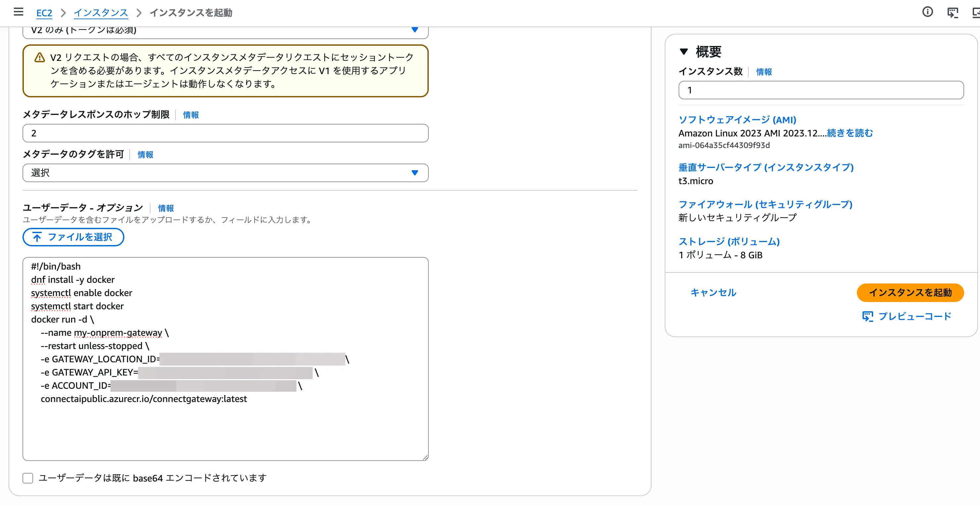Click the '新しいセキュリティグループ' text
The height and width of the screenshot is (506, 980).
pyautogui.click(x=737, y=218)
